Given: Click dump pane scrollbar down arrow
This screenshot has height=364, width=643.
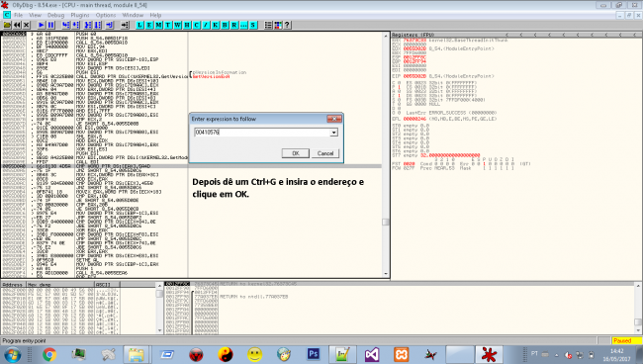Looking at the screenshot, I should click(159, 330).
